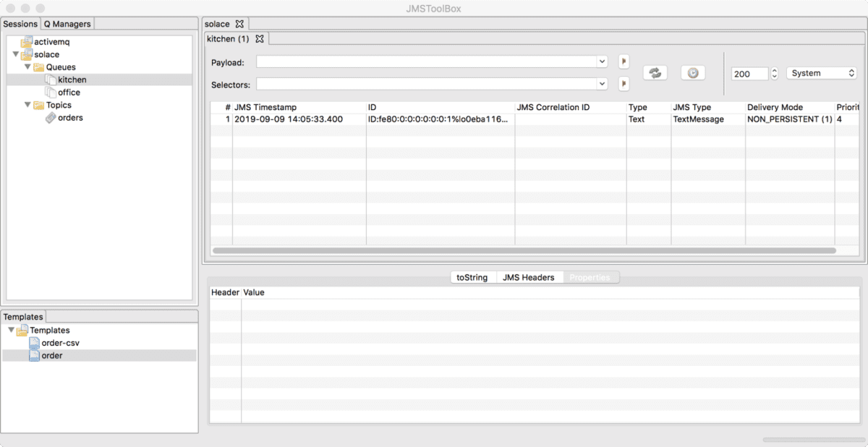The width and height of the screenshot is (868, 447).
Task: Open the Payload dropdown list
Action: pos(601,61)
